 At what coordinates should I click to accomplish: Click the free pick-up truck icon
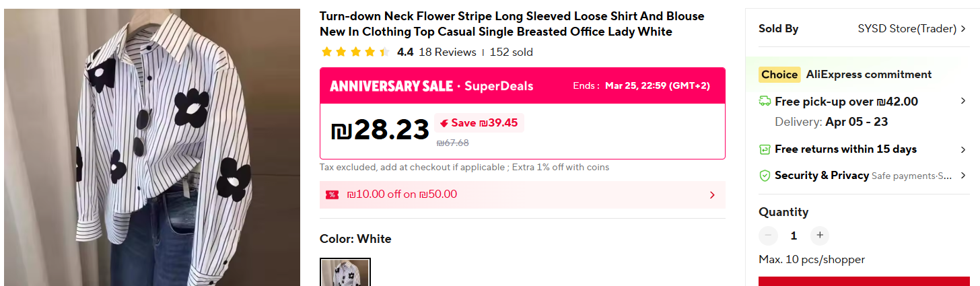click(x=765, y=102)
